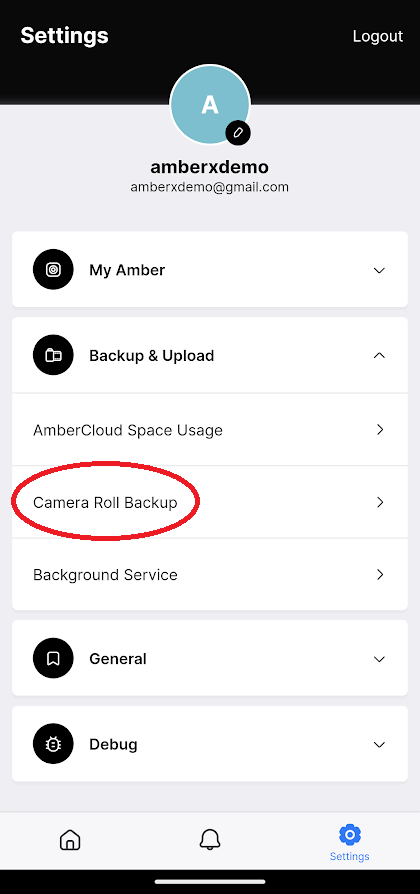
Task: Tap the arrow next to Camera Roll Backup
Action: coord(380,502)
